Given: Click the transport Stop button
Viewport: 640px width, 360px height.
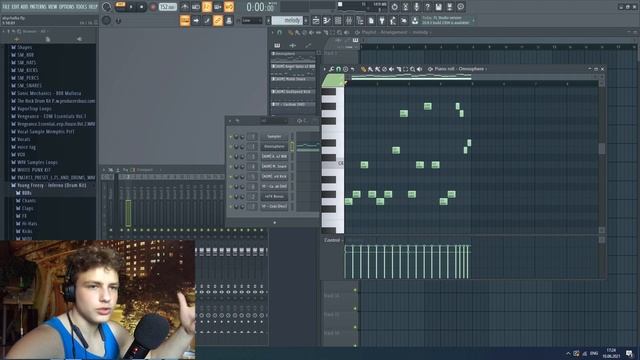Looking at the screenshot, I should (x=142, y=7).
